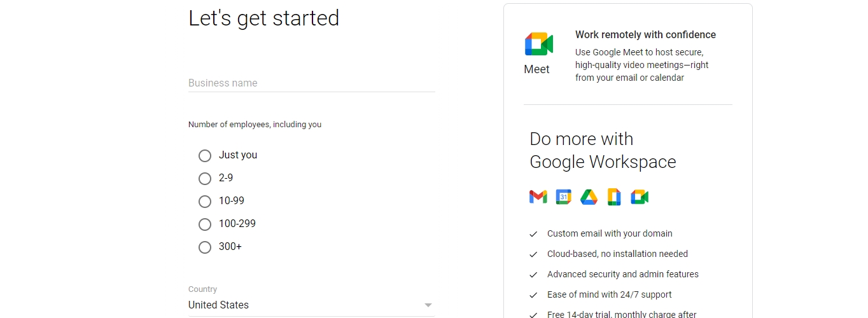Click the small Meet icon in Workspace row
Viewport: 868px width, 318px height.
coord(640,197)
